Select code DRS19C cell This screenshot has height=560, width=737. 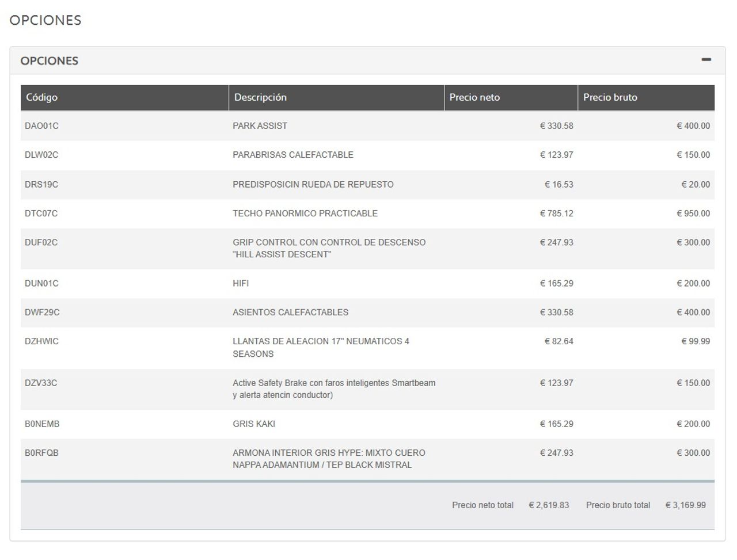(41, 185)
